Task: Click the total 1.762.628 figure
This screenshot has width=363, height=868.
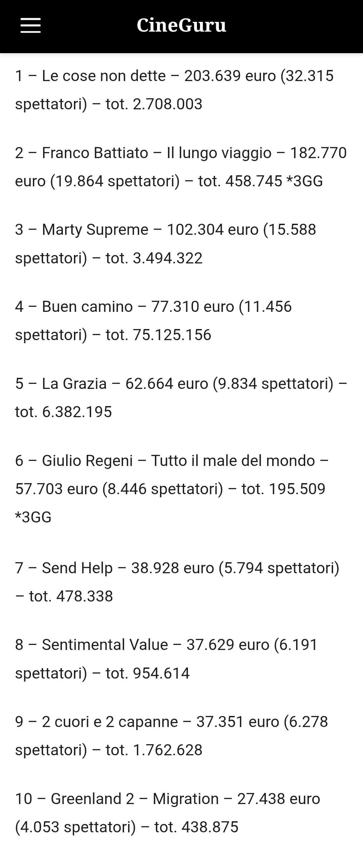Action: [167, 750]
